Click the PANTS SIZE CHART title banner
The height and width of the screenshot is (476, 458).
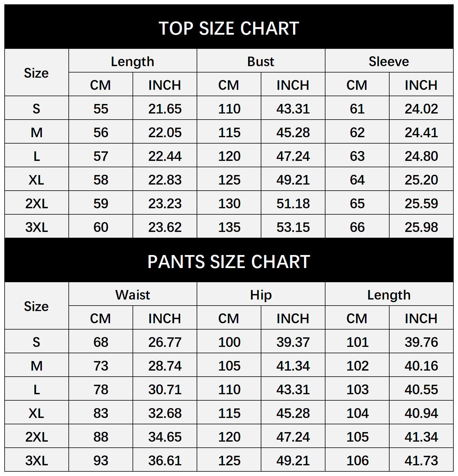pyautogui.click(x=229, y=262)
